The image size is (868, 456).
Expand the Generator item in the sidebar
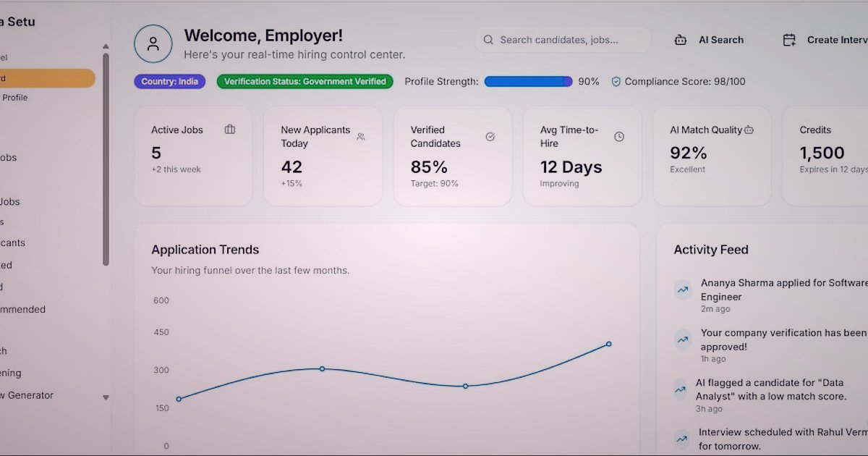click(x=30, y=396)
